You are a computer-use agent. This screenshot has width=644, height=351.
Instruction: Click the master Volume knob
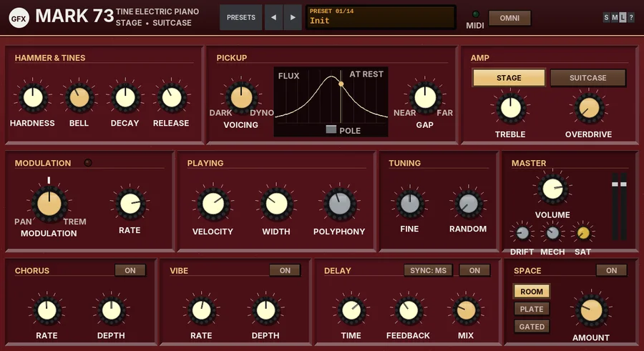point(552,189)
